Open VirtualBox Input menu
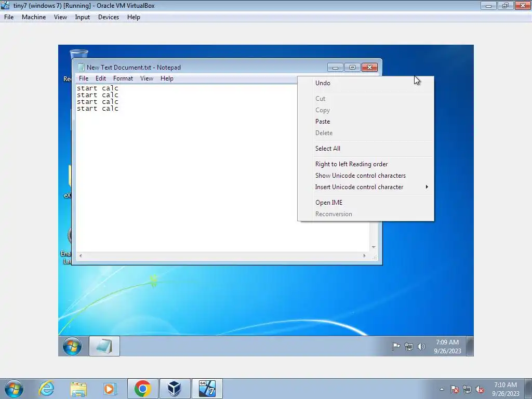The height and width of the screenshot is (399, 532). (83, 17)
